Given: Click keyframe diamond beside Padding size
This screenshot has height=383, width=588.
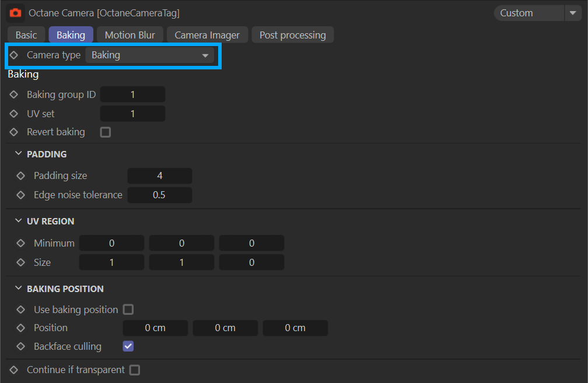Looking at the screenshot, I should point(21,175).
